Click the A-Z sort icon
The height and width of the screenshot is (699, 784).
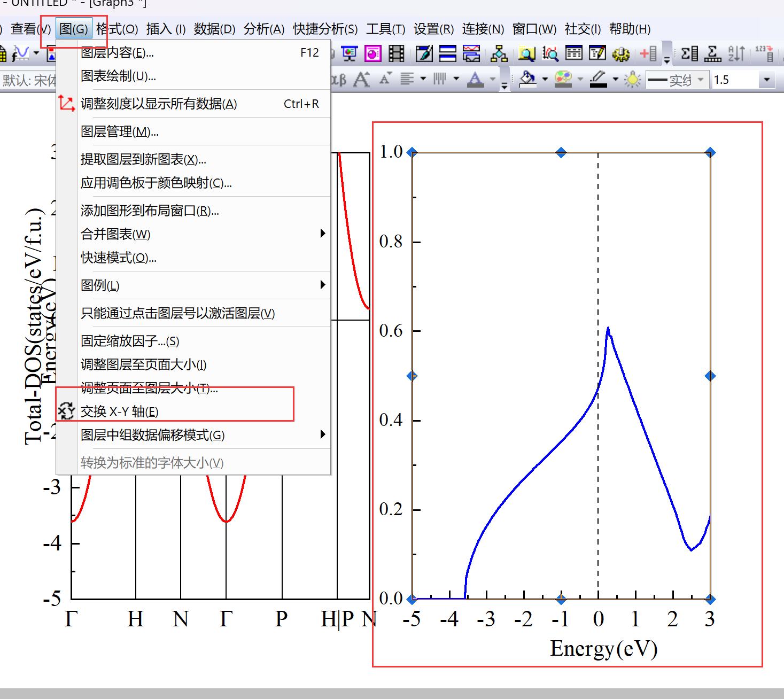[736, 53]
